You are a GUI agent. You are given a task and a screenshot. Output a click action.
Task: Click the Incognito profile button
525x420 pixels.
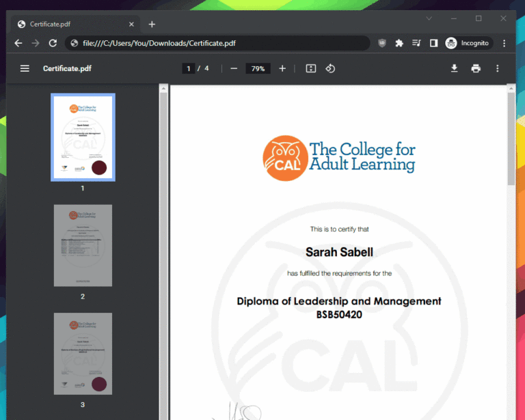pos(468,43)
